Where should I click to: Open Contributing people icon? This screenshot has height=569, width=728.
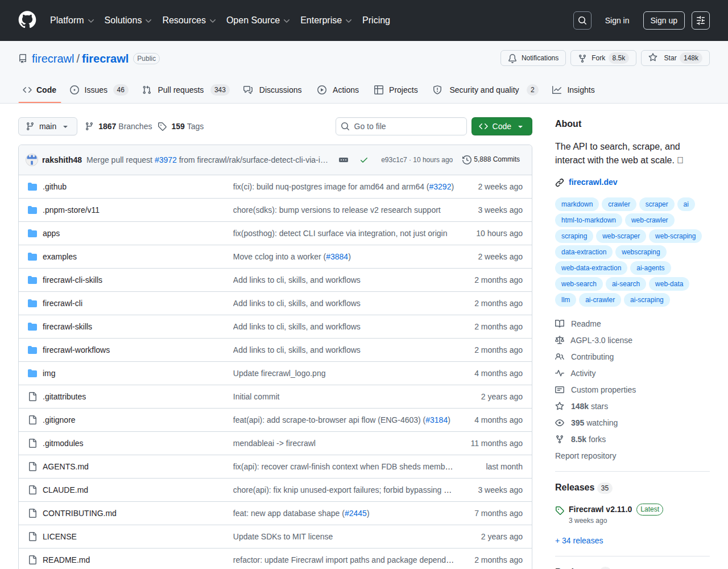(560, 357)
